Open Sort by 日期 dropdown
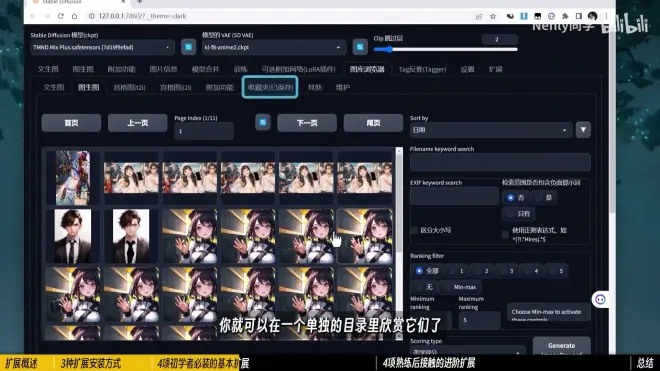The image size is (660, 371). point(491,130)
